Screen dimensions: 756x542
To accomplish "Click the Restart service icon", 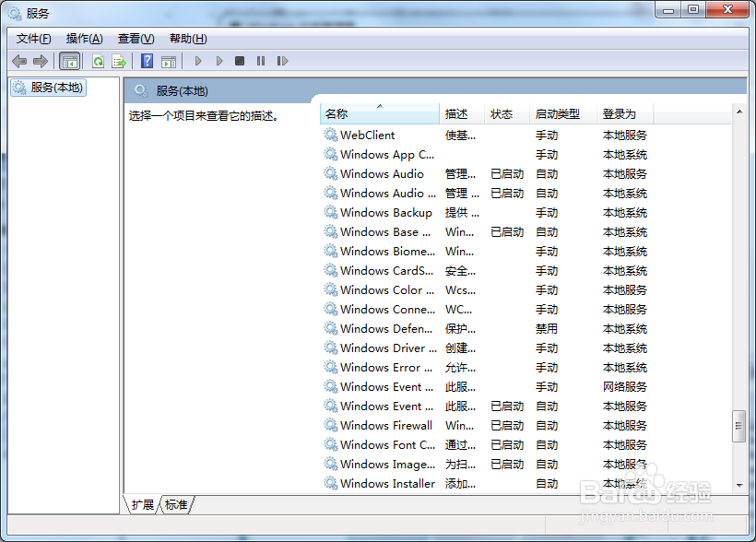I will click(x=282, y=61).
